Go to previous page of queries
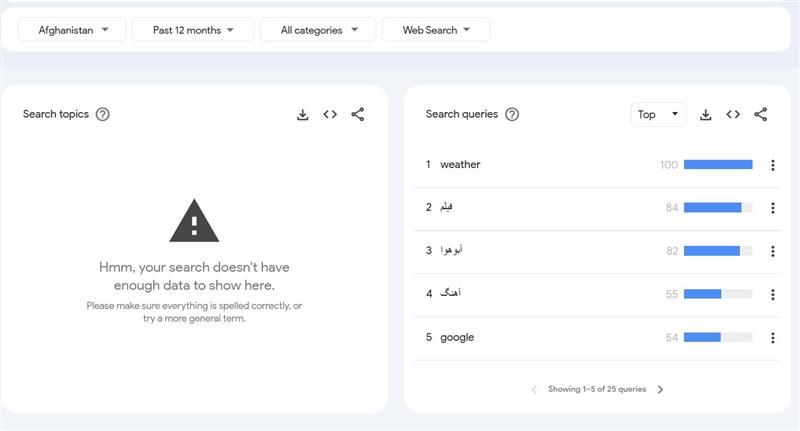Screen dimensions: 800x431 click(534, 389)
